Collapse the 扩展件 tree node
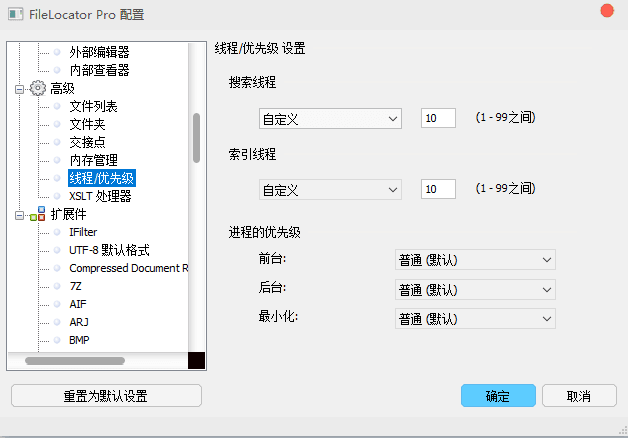Viewport: 628px width, 438px height. (18, 214)
